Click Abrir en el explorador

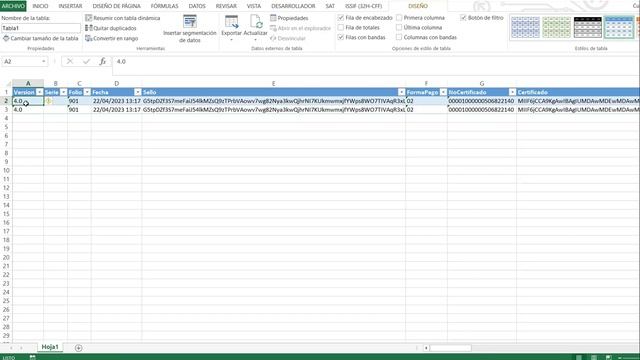300,28
